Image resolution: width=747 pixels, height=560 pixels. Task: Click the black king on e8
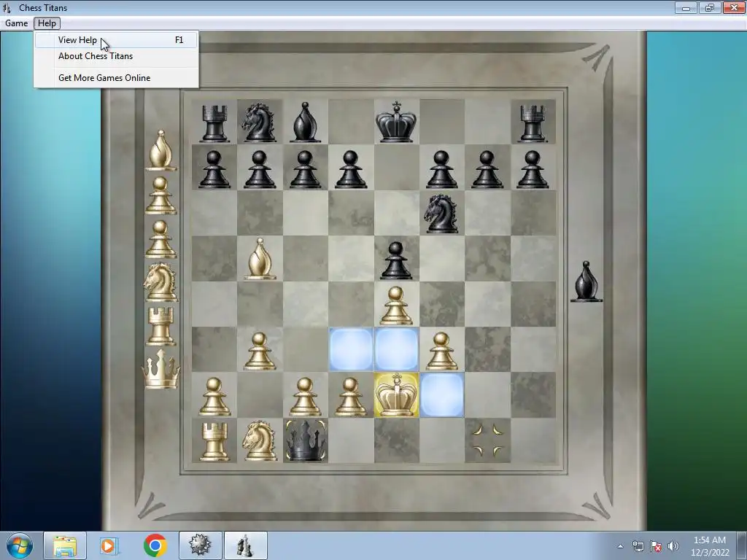tap(396, 122)
